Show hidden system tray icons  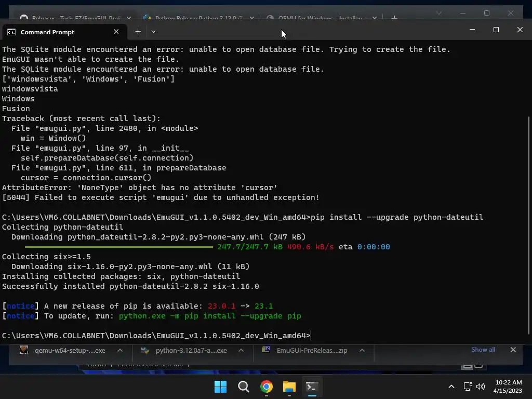(x=451, y=387)
